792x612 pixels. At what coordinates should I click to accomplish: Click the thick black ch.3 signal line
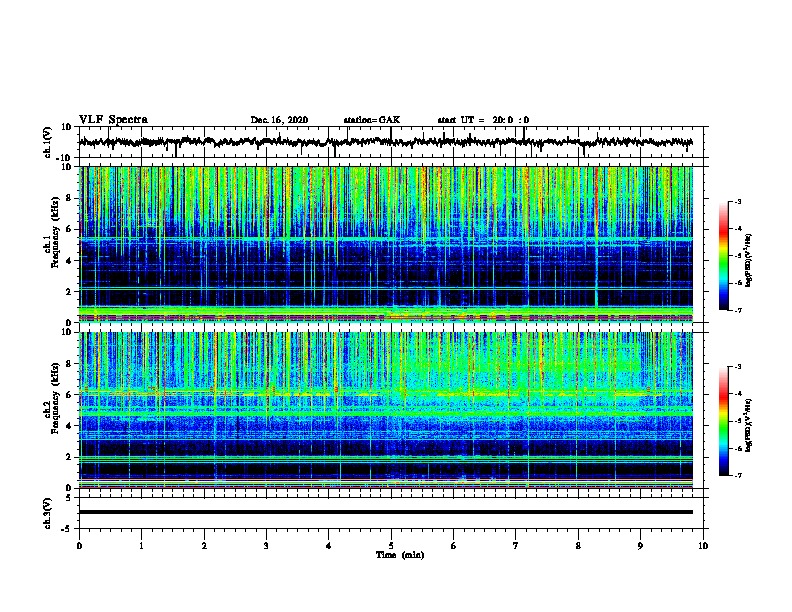tap(385, 512)
